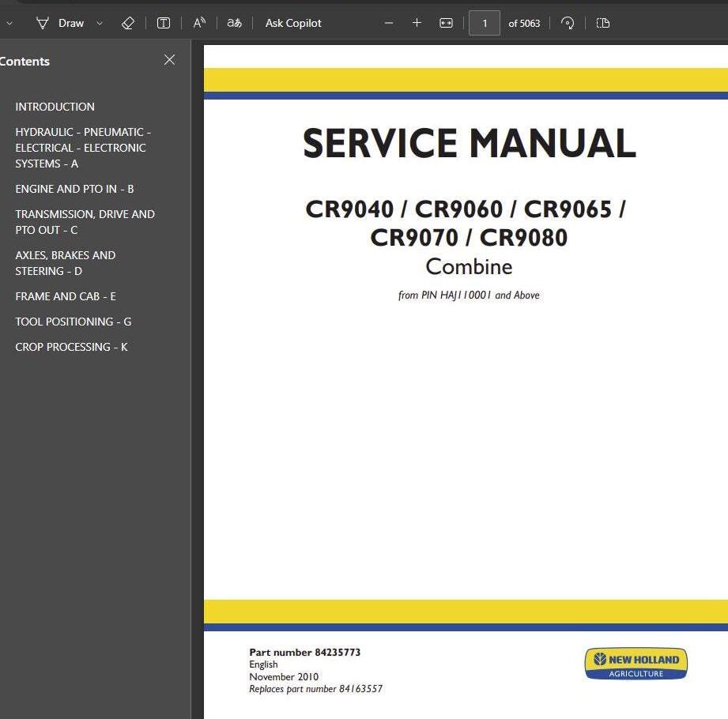Click the New Holland Agriculture logo
The width and height of the screenshot is (728, 719).
(x=636, y=664)
